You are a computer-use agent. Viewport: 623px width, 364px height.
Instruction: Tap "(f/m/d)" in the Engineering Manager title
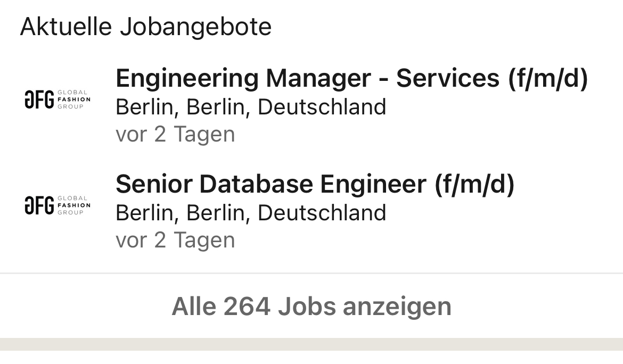[548, 79]
